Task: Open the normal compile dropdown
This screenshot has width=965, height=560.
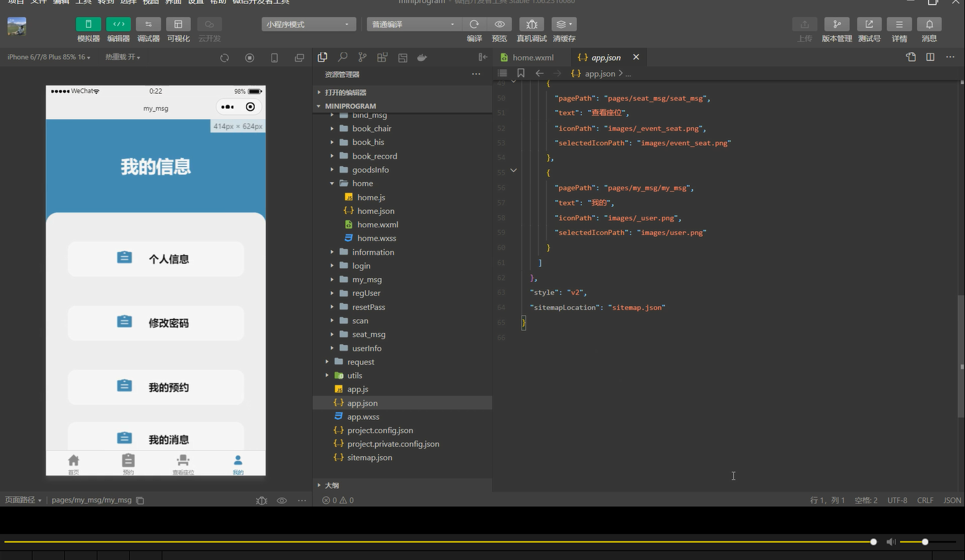Action: [x=414, y=24]
